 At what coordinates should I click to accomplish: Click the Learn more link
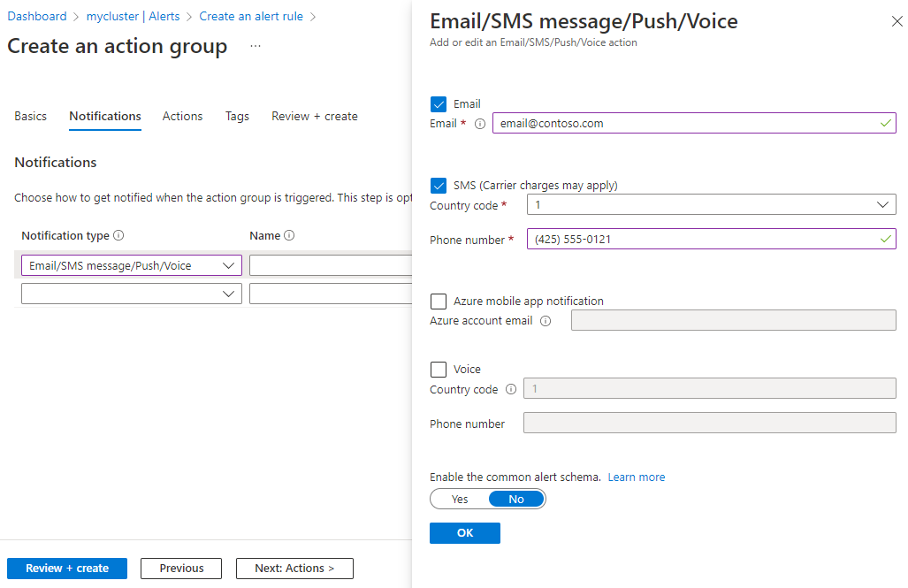(x=636, y=477)
